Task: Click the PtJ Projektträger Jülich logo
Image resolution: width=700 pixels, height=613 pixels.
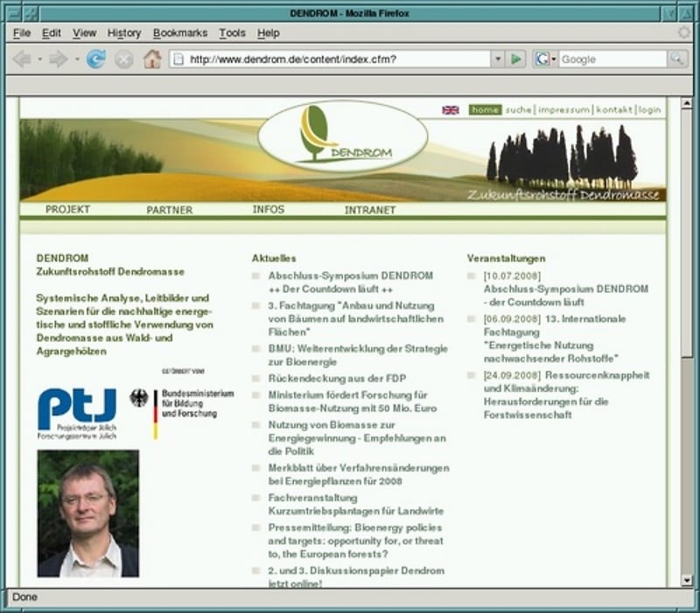Action: point(77,414)
